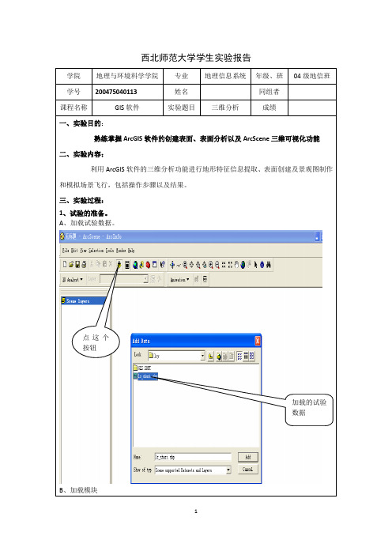This screenshot has height=555, width=392.
Task: Click the 'GIS 软件' table cell
Action: point(127,108)
